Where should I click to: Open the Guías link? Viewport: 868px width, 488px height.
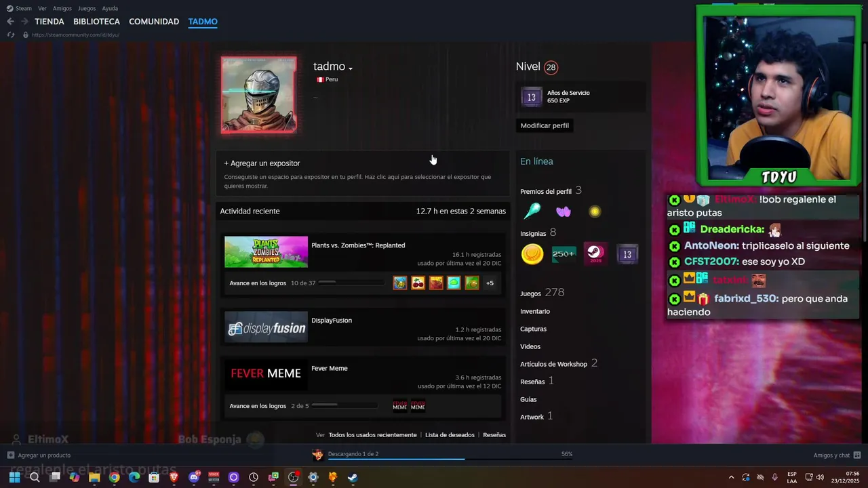coord(528,399)
